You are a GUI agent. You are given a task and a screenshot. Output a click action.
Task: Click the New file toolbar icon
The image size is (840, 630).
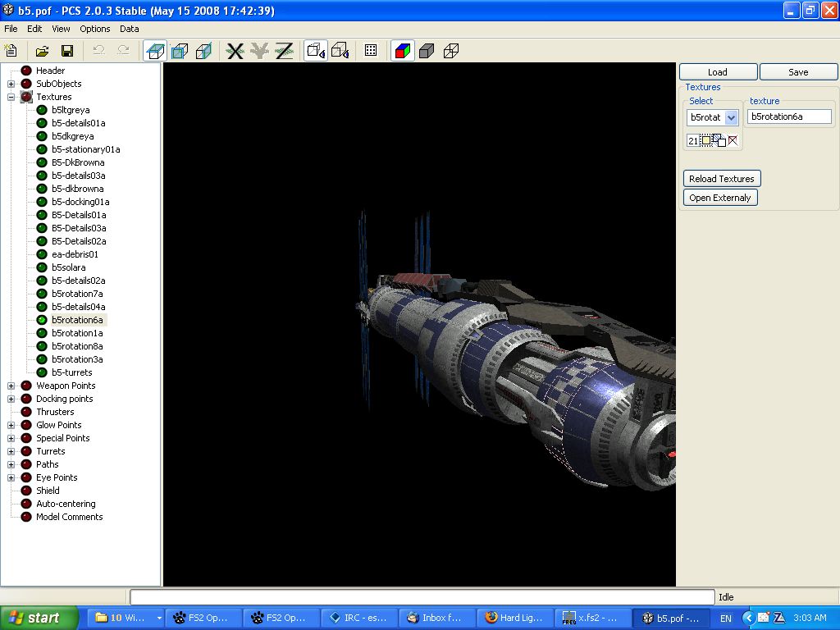[11, 51]
